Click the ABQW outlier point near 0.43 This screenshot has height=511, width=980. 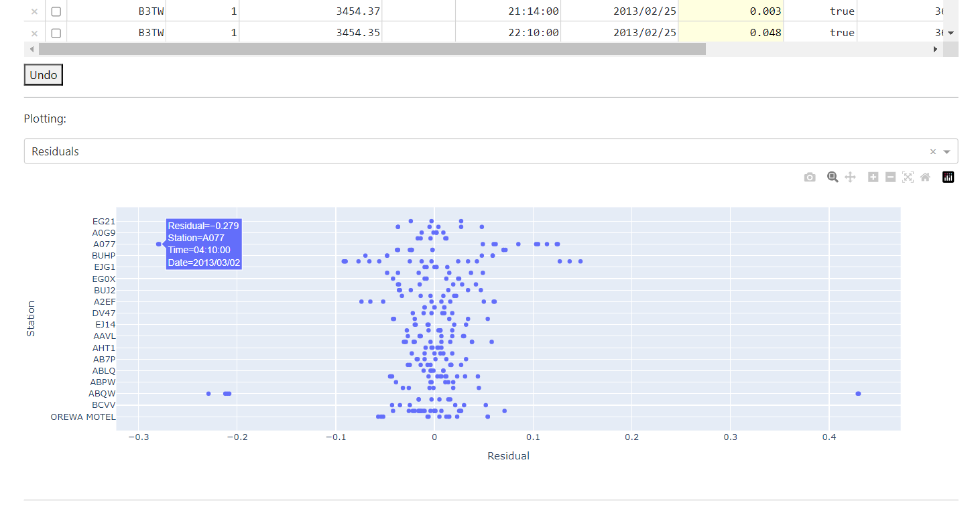click(x=858, y=394)
